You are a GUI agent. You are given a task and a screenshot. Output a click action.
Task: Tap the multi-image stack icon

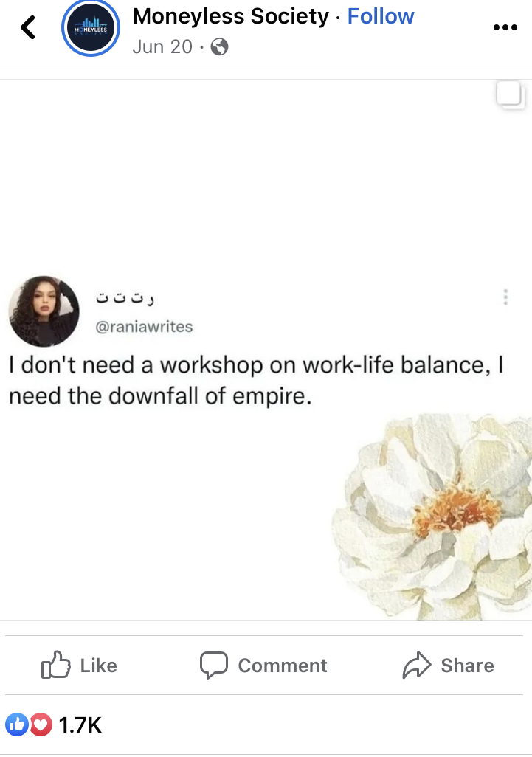(x=511, y=94)
